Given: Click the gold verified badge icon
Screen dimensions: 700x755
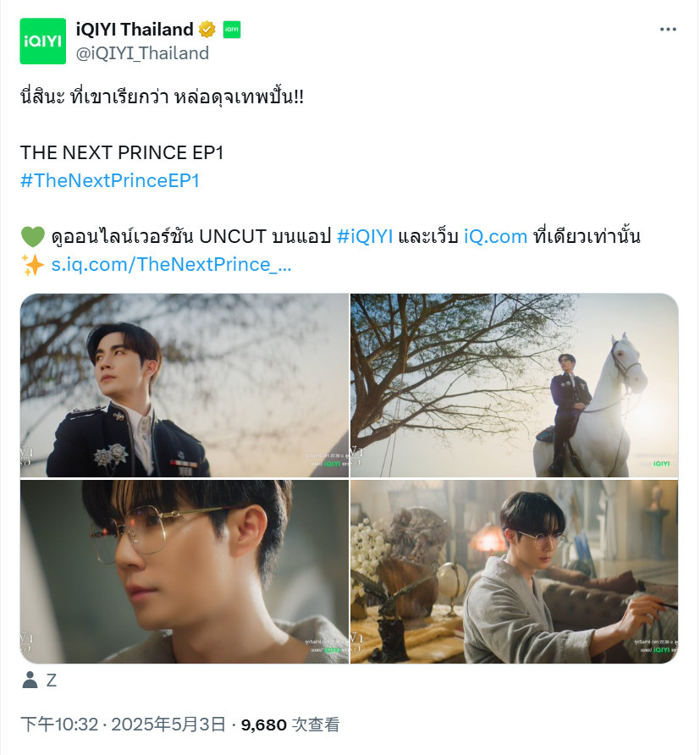Looking at the screenshot, I should tap(207, 30).
